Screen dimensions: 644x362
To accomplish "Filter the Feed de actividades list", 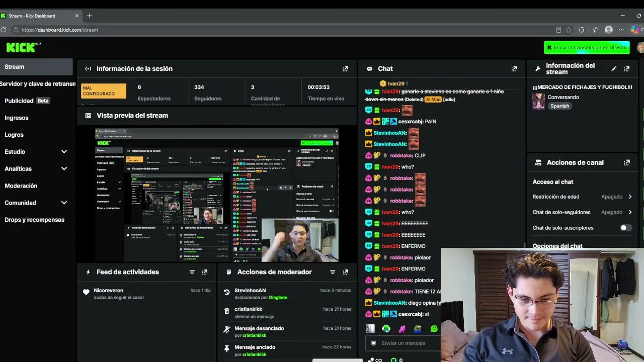I will pos(192,272).
